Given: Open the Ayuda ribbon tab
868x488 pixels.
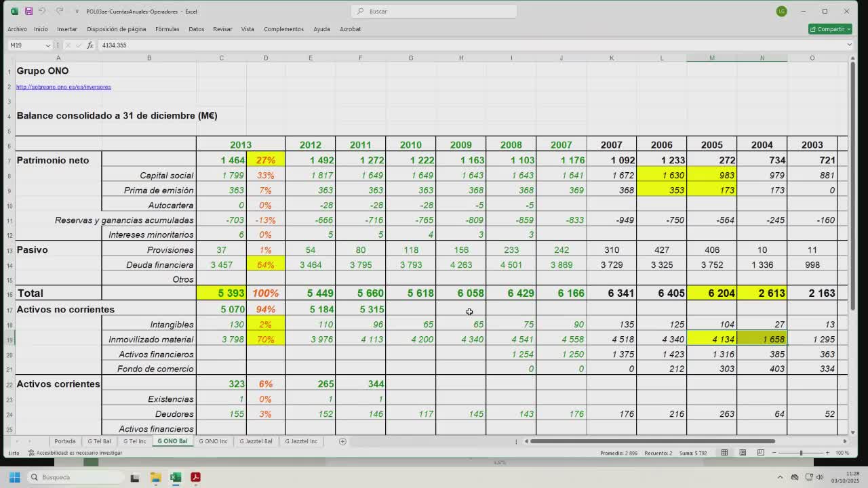Looking at the screenshot, I should click(321, 29).
